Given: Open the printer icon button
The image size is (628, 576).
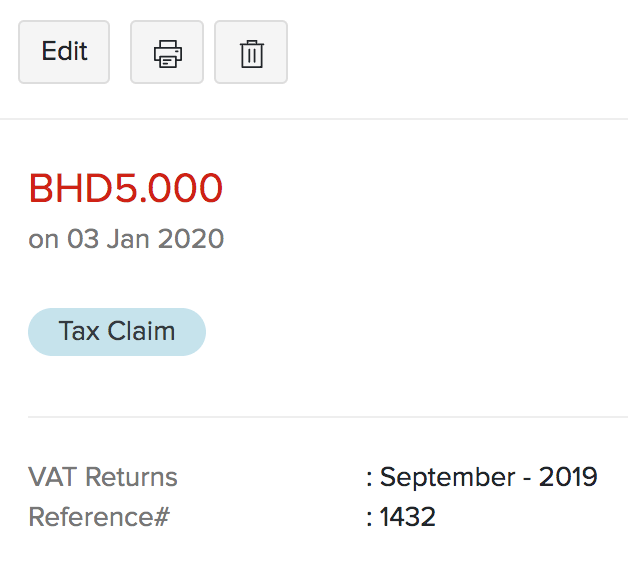Looking at the screenshot, I should point(167,52).
